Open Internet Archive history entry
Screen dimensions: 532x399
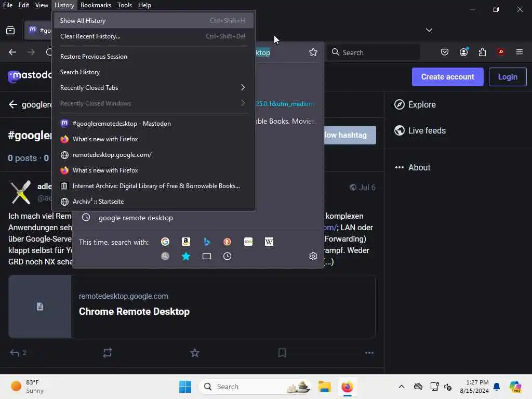point(153,186)
